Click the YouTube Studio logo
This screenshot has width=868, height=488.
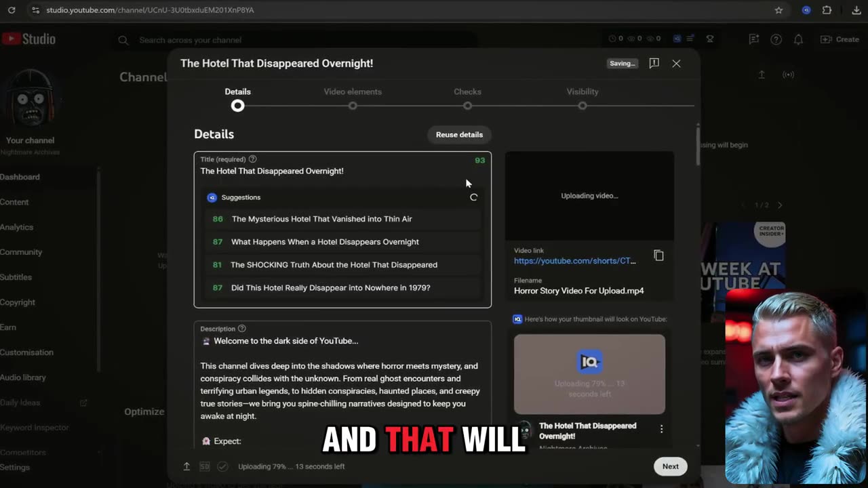click(x=28, y=39)
